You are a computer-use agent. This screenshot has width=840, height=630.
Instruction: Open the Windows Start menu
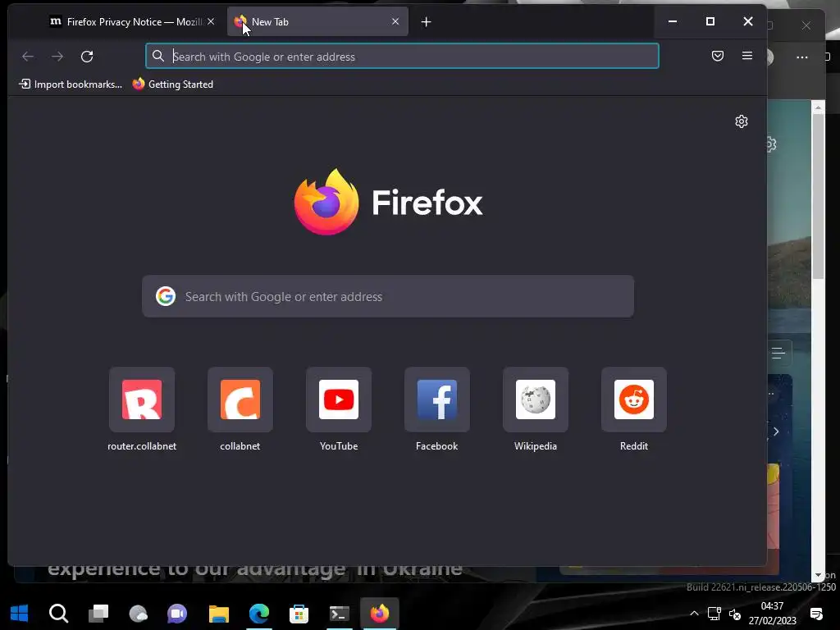[x=20, y=613]
